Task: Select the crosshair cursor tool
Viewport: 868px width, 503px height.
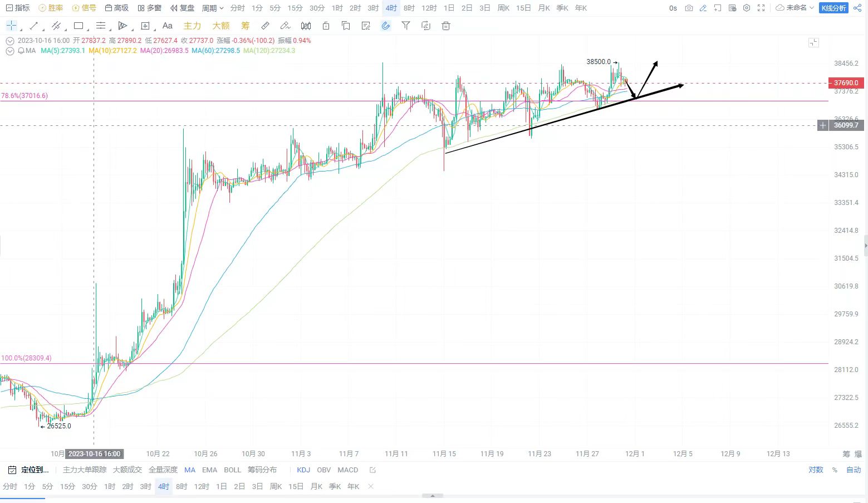Action: pos(11,26)
